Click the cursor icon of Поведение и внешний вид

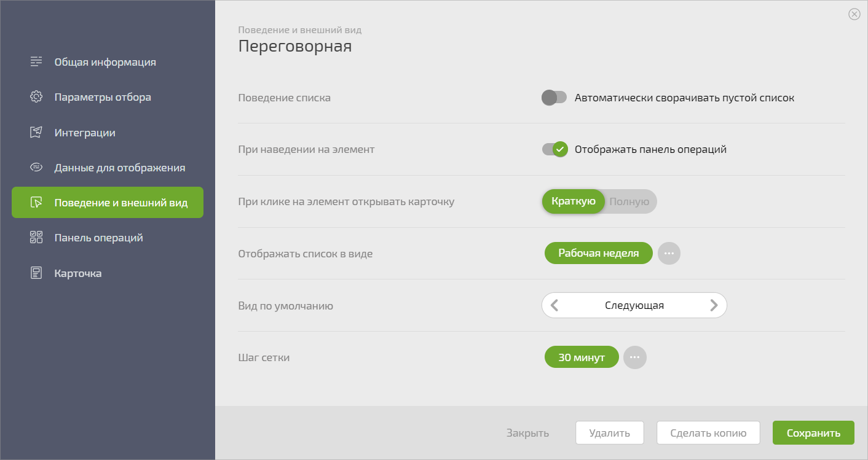point(36,203)
